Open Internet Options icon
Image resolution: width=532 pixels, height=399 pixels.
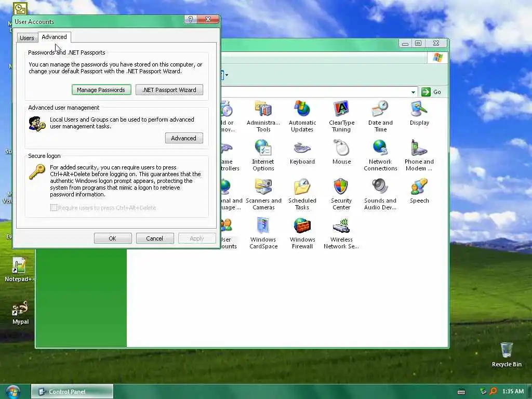point(263,155)
